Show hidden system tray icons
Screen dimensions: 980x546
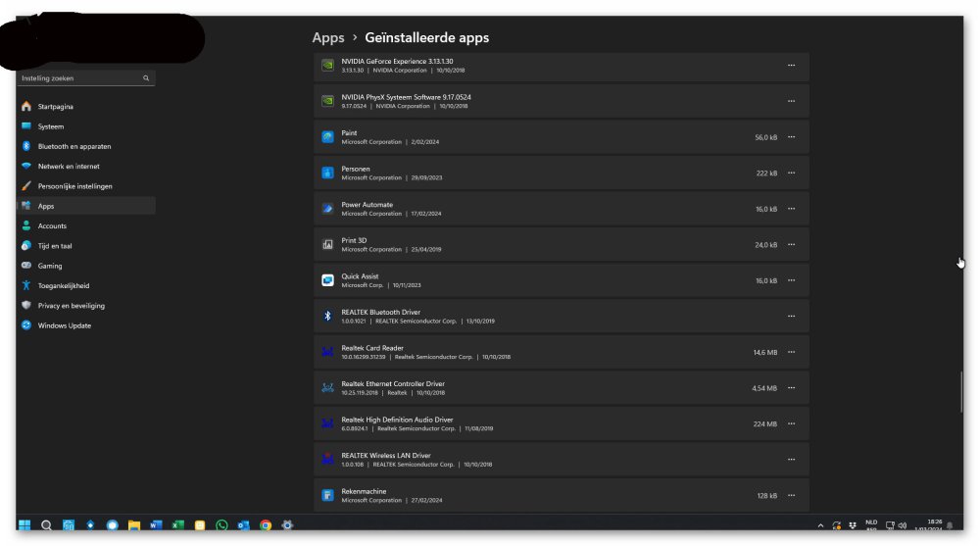coord(821,526)
